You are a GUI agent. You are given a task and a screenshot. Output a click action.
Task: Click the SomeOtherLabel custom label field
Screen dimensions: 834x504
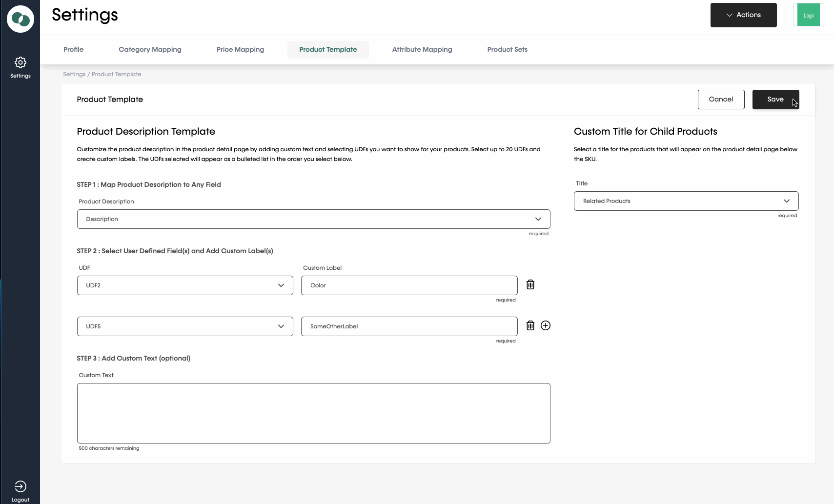(x=409, y=326)
